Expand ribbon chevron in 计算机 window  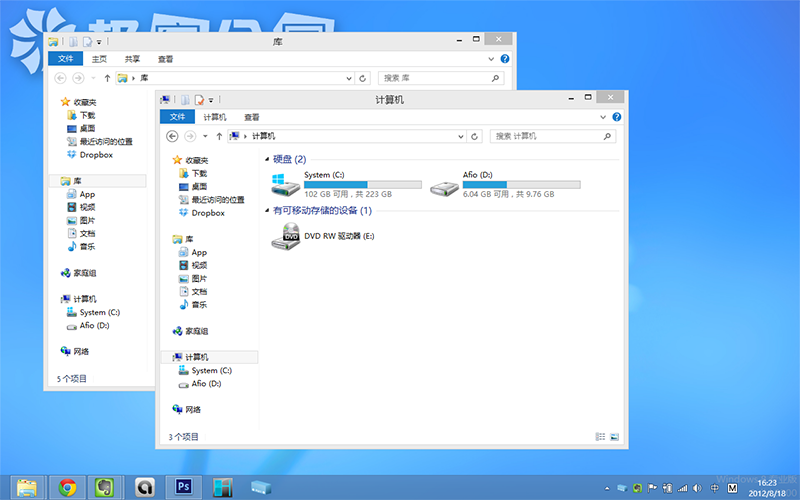pyautogui.click(x=603, y=117)
